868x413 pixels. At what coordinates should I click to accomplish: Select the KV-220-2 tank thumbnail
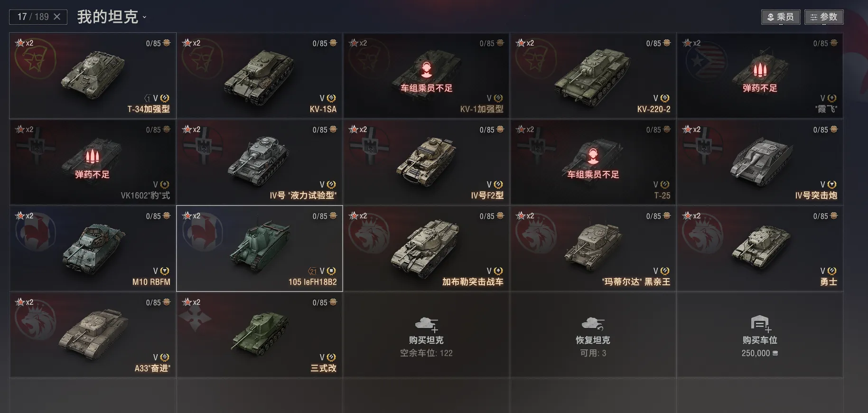(x=592, y=76)
